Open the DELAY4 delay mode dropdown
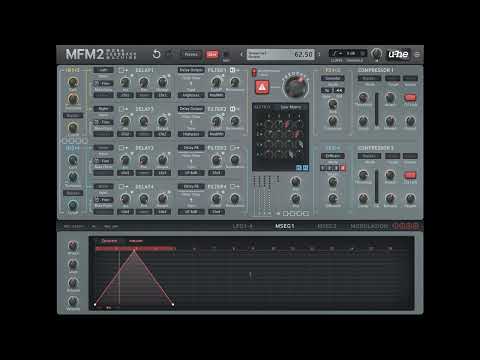 pyautogui.click(x=191, y=186)
